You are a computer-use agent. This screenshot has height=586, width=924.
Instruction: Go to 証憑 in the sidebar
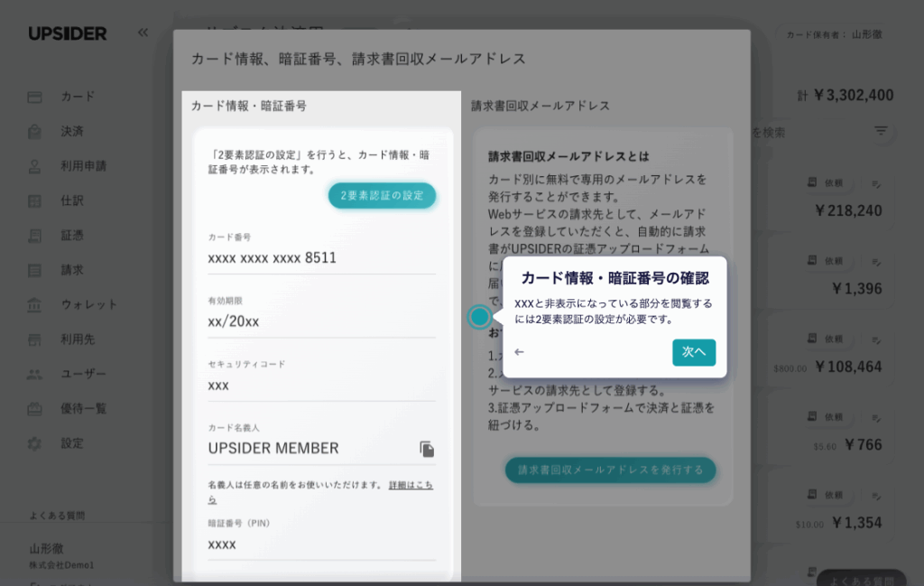click(72, 235)
